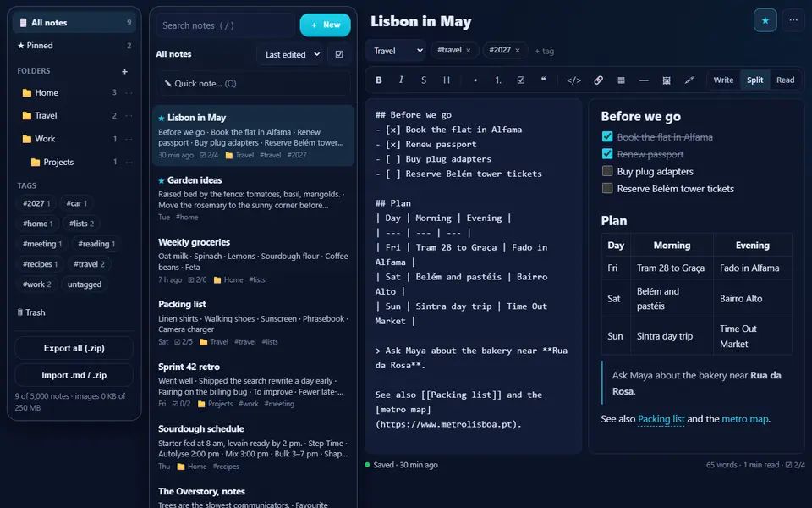Insert a table from the toolbar
Viewport: 812px width, 508px height.
click(621, 80)
